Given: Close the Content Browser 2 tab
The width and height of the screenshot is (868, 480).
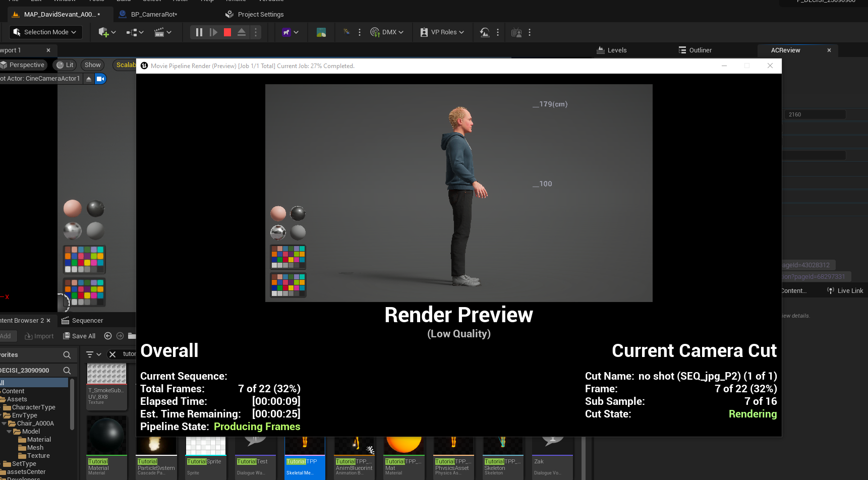Looking at the screenshot, I should [48, 321].
